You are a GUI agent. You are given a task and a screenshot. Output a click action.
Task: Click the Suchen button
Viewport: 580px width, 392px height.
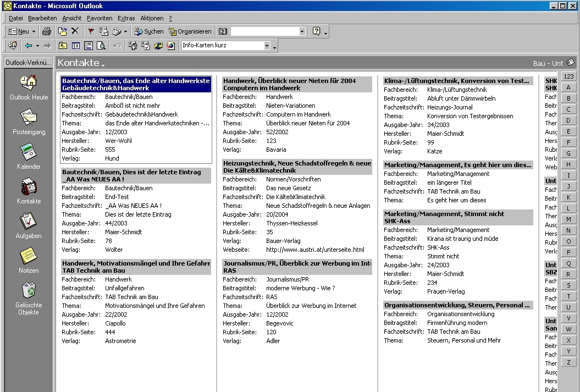[x=149, y=31]
